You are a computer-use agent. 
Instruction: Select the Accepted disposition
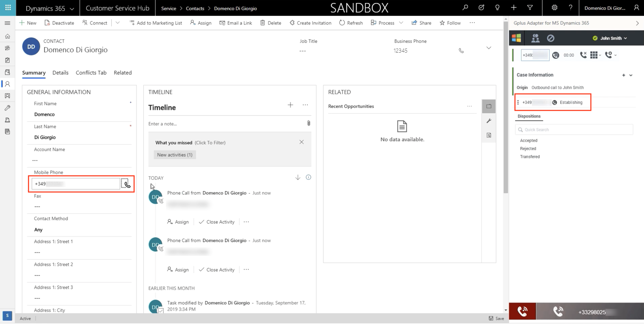(x=529, y=140)
